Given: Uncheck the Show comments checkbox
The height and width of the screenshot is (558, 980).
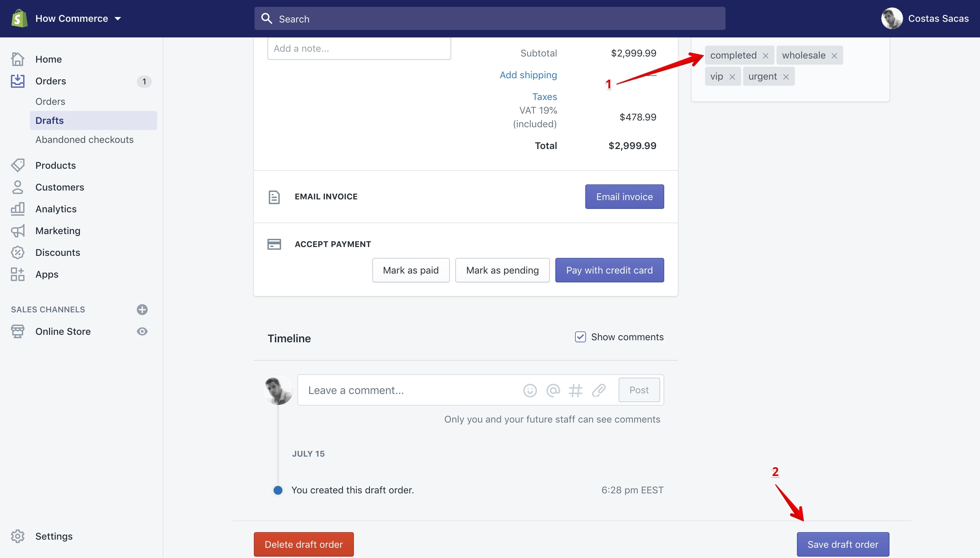Looking at the screenshot, I should point(580,337).
